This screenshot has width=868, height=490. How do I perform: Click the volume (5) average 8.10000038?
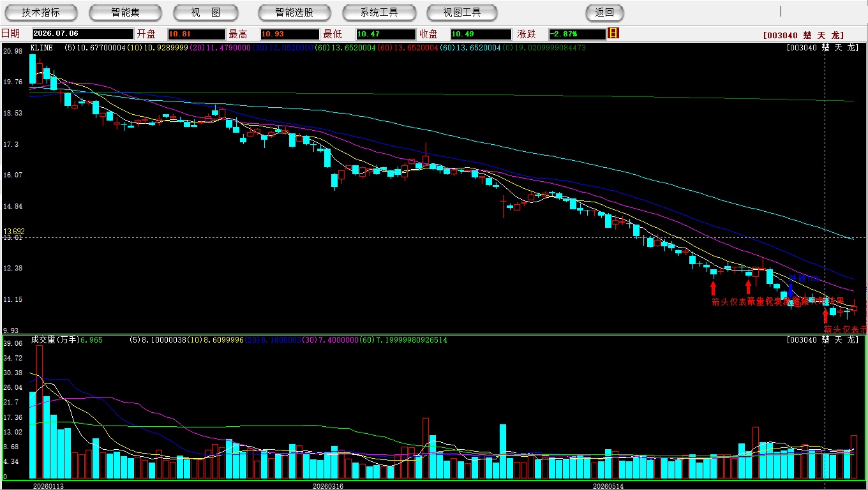[156, 340]
